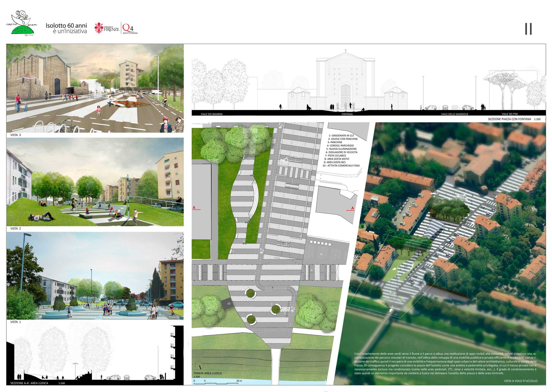Select the "VISTA 3" caption
The height and width of the screenshot is (392, 552).
coord(16,135)
